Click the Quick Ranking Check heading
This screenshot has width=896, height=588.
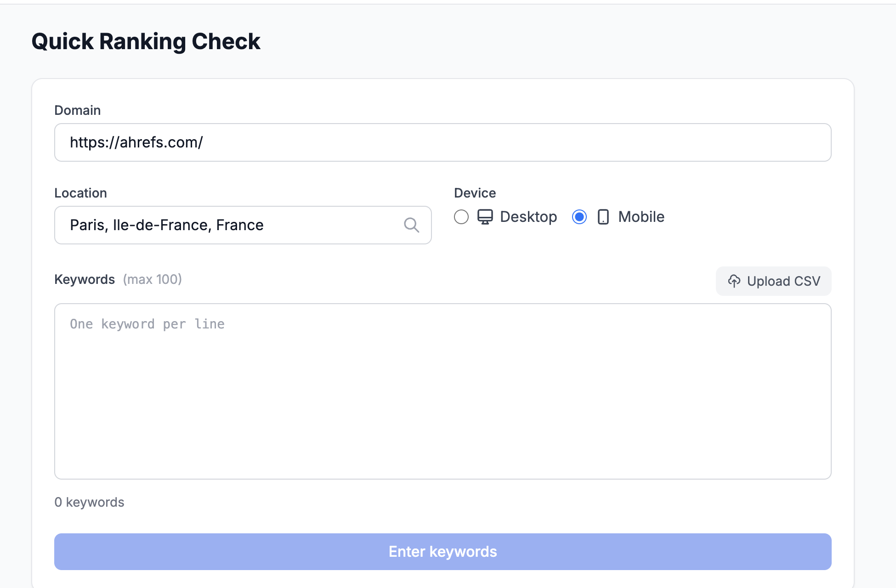click(145, 41)
